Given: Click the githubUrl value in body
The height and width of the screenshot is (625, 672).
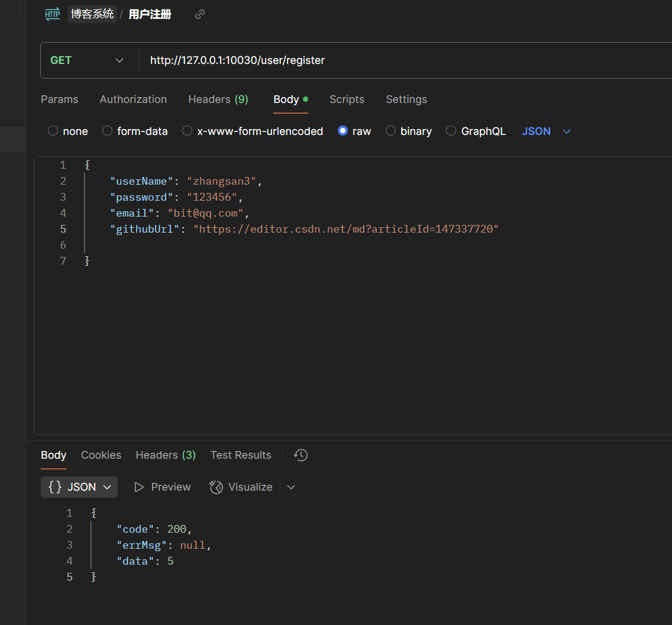Looking at the screenshot, I should 346,229.
